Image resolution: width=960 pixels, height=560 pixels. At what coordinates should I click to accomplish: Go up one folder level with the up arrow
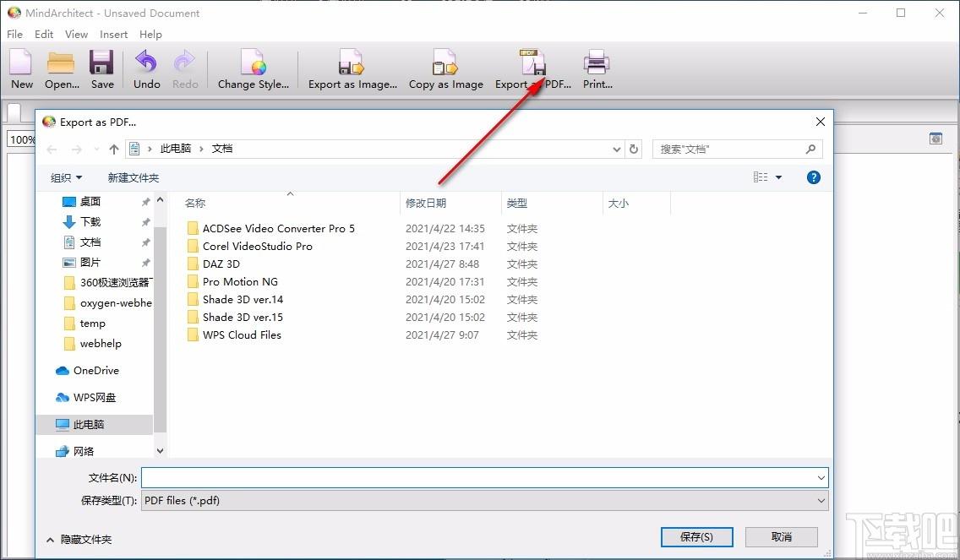click(114, 149)
